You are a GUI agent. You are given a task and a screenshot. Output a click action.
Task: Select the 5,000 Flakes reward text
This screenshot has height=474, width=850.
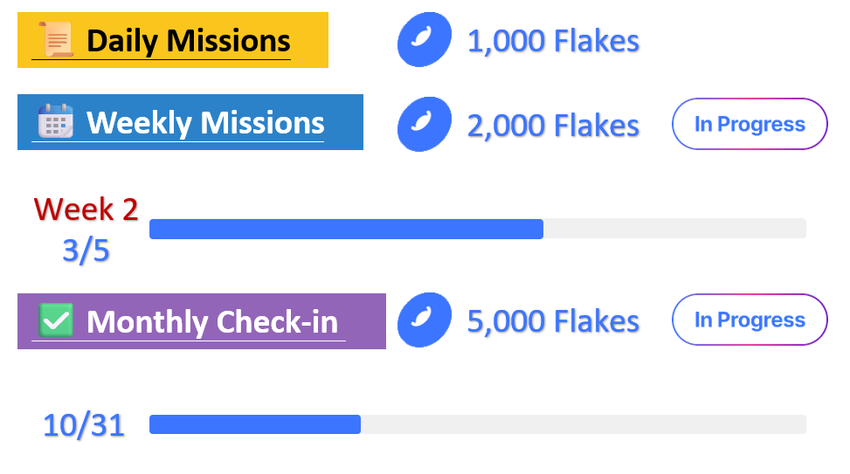pyautogui.click(x=553, y=321)
